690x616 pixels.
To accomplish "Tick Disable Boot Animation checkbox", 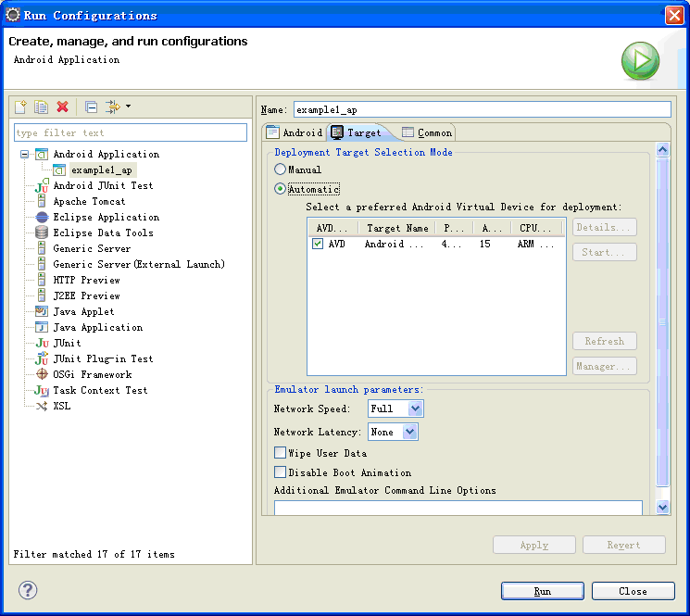I will (280, 472).
